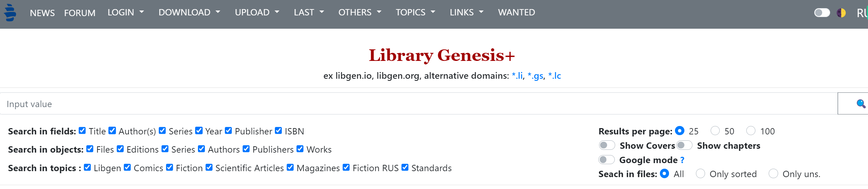Enable the Show Covers switch

(x=607, y=145)
